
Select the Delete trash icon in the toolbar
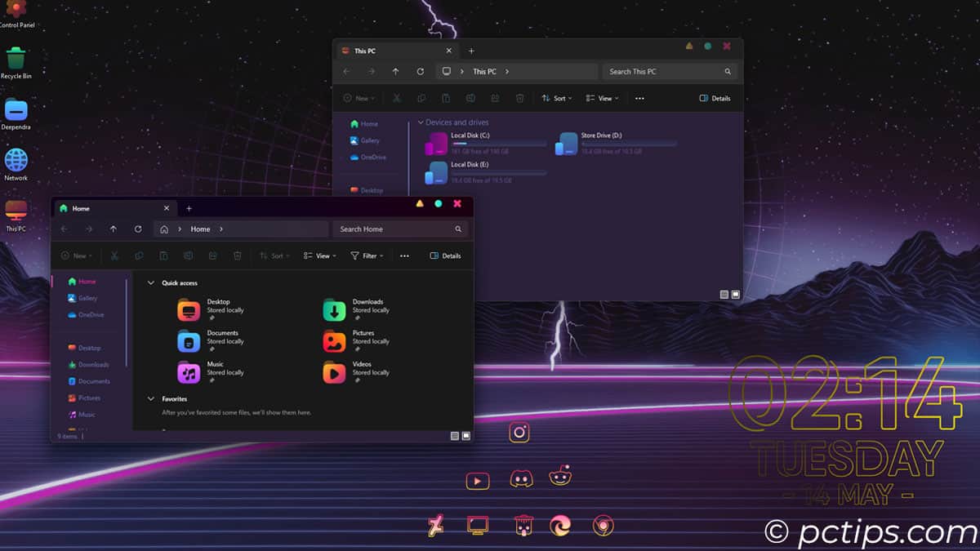point(238,256)
